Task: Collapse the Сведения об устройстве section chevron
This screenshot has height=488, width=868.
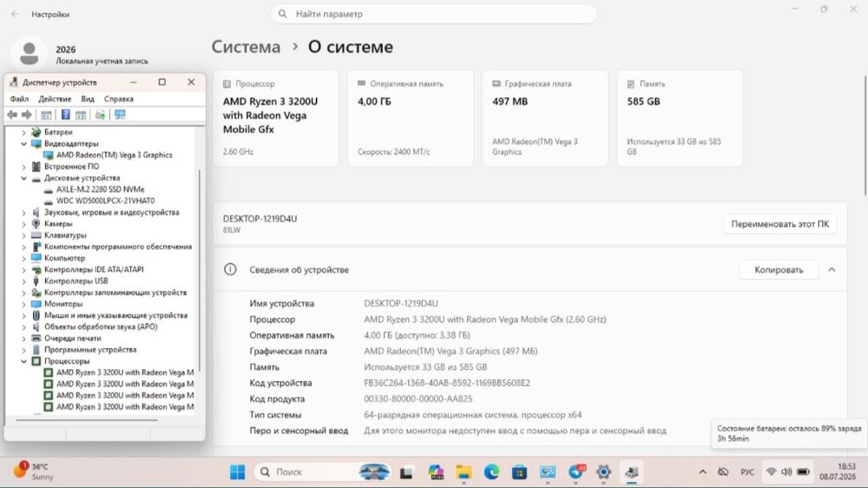Action: (x=832, y=270)
